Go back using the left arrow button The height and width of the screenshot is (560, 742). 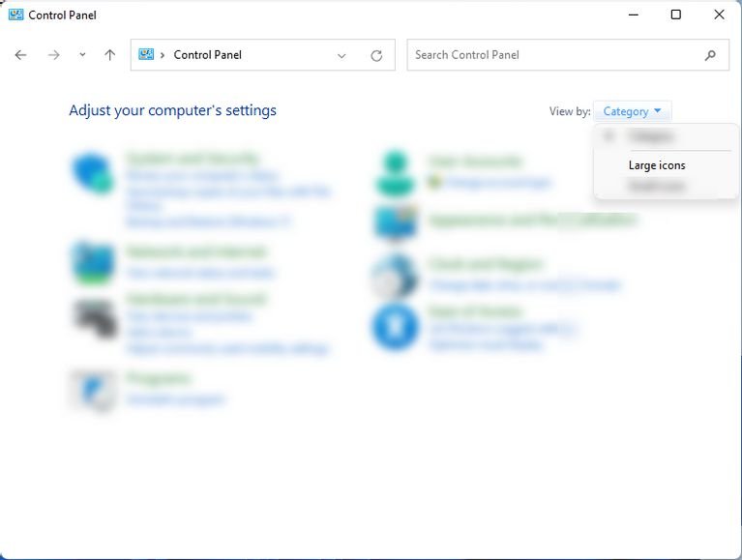21,55
